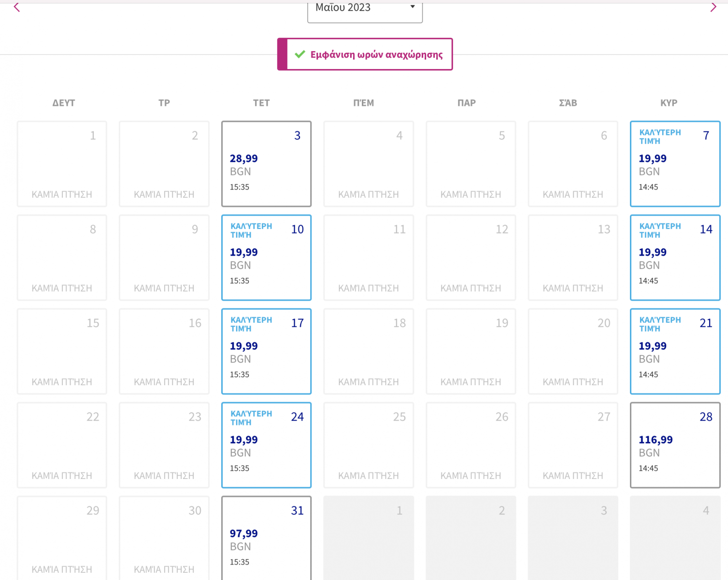This screenshot has width=728, height=580.
Task: Select May 17 flight for 19,99 BGN
Action: (x=266, y=351)
